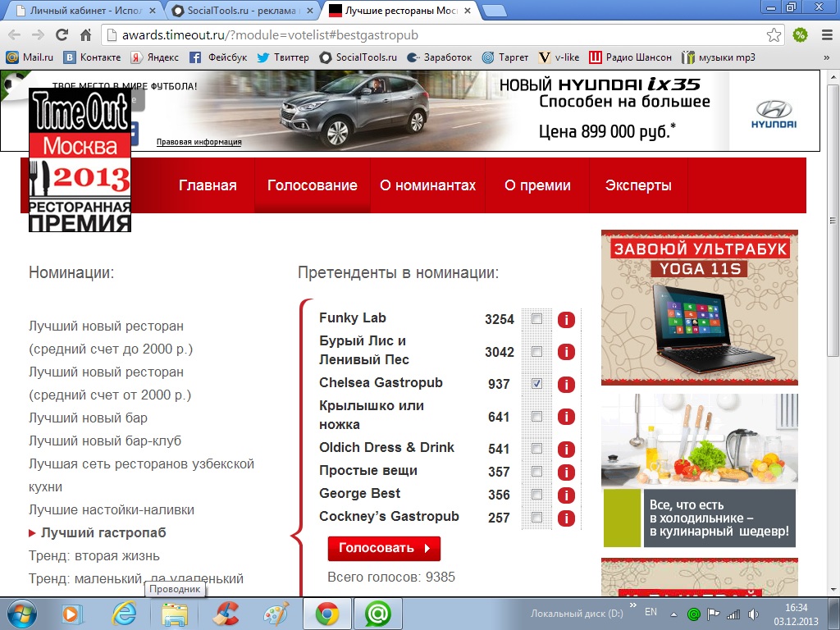Open the Правовая информация link
The width and height of the screenshot is (840, 630).
[x=199, y=142]
